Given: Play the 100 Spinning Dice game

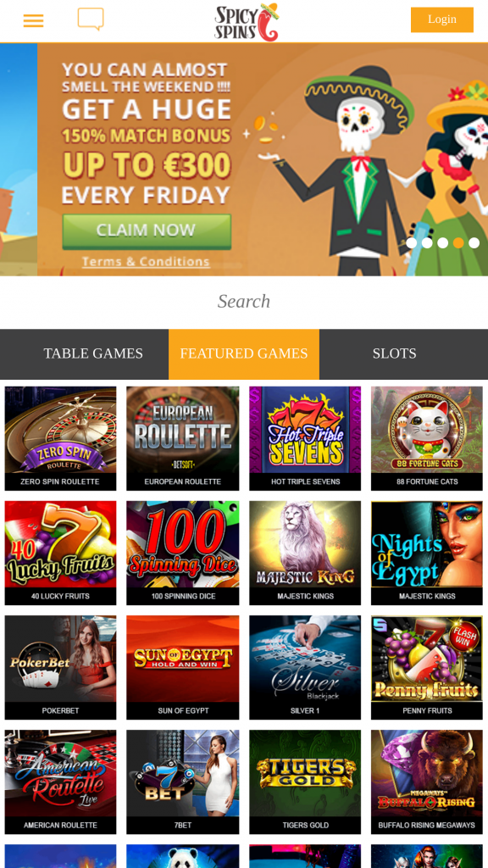Looking at the screenshot, I should tap(183, 553).
